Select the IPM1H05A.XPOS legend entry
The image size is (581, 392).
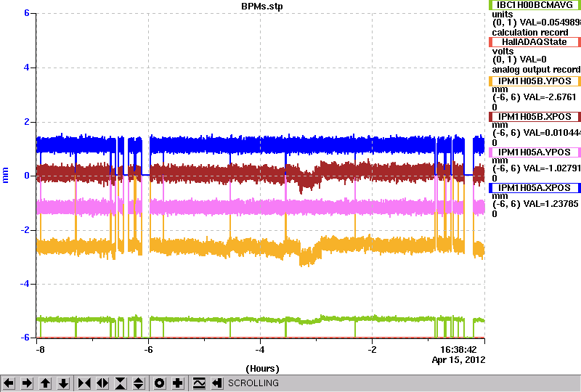(535, 188)
